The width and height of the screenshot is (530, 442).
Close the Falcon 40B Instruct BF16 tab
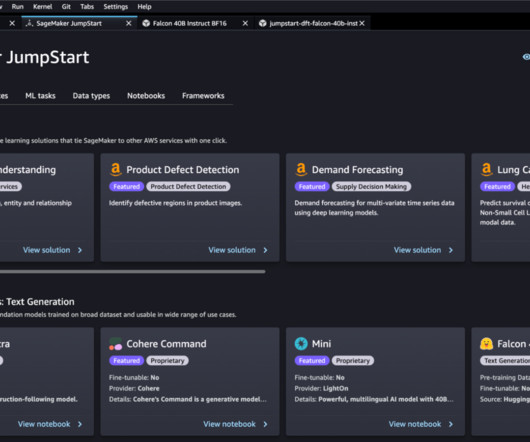tap(245, 23)
